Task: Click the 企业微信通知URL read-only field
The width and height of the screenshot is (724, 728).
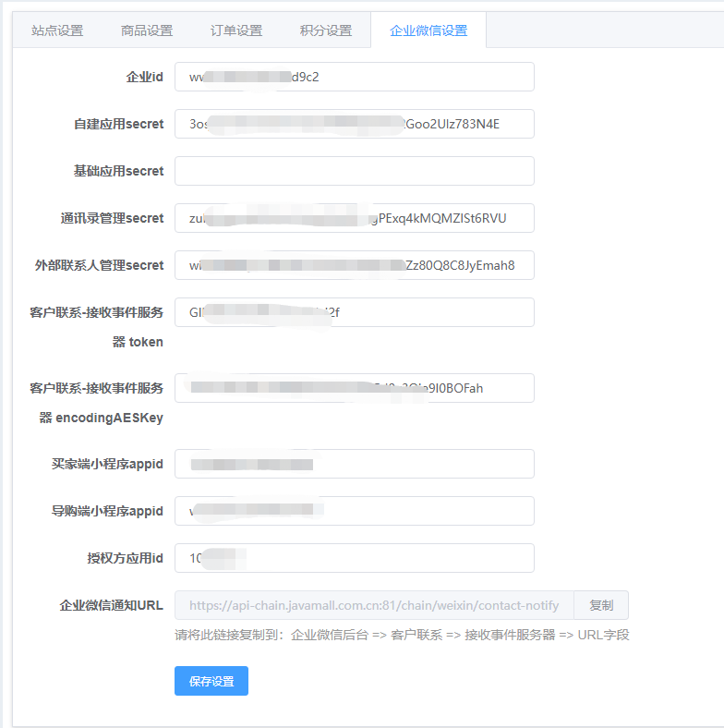Action: click(x=374, y=605)
